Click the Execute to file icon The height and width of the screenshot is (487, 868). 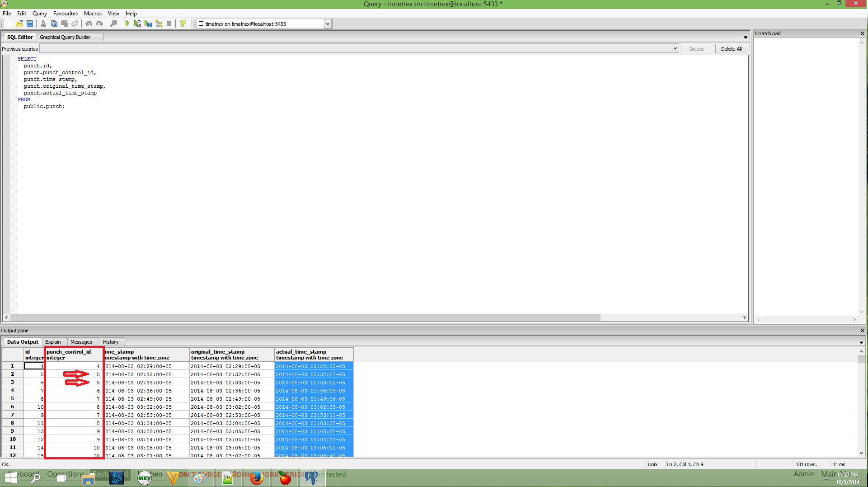[x=148, y=24]
